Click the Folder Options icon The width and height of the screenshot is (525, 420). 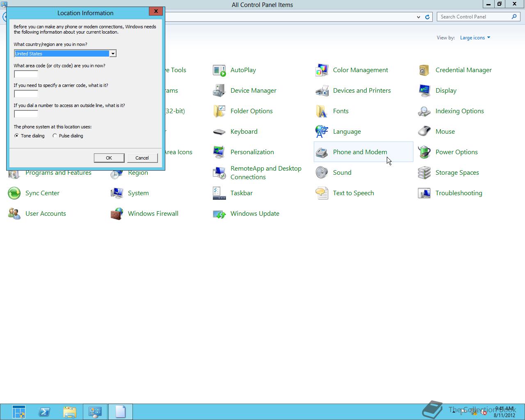tap(219, 111)
